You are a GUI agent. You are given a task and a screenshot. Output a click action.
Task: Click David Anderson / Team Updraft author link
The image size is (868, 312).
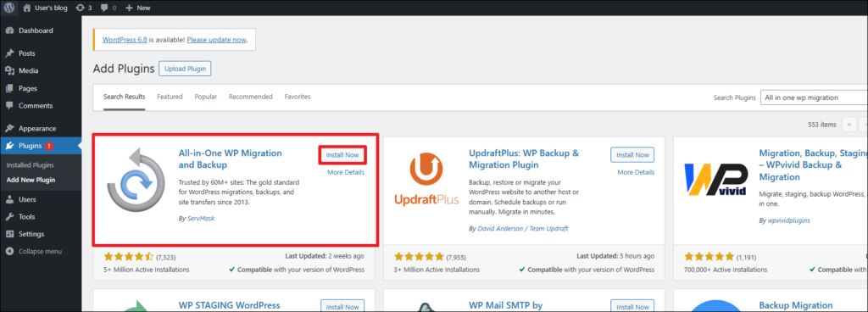[522, 228]
